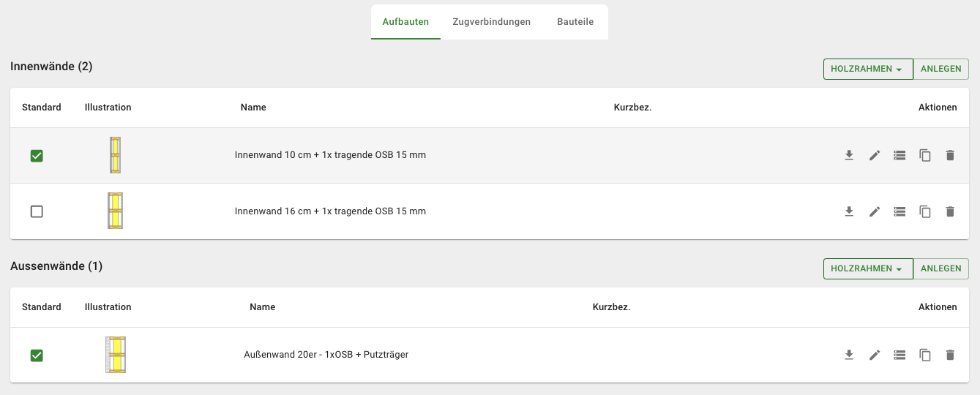The width and height of the screenshot is (980, 395).
Task: Uncheck standard for Innenwand 10 cm
Action: click(37, 156)
